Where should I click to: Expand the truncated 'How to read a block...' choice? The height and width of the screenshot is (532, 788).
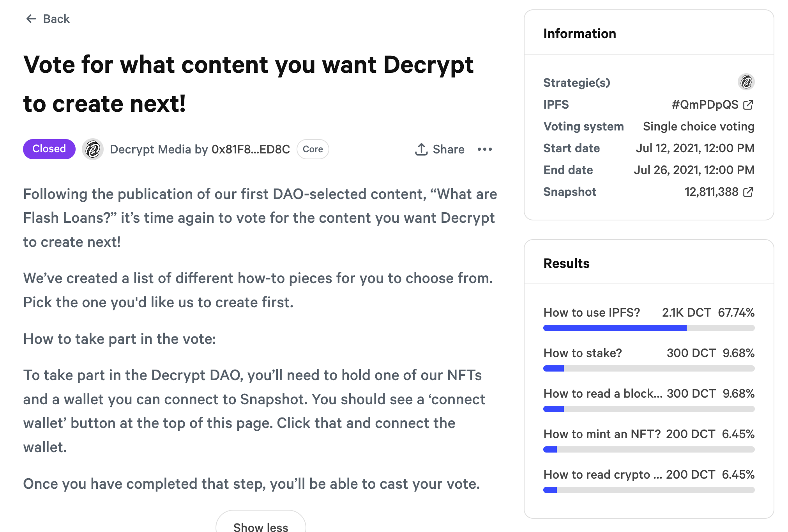603,393
